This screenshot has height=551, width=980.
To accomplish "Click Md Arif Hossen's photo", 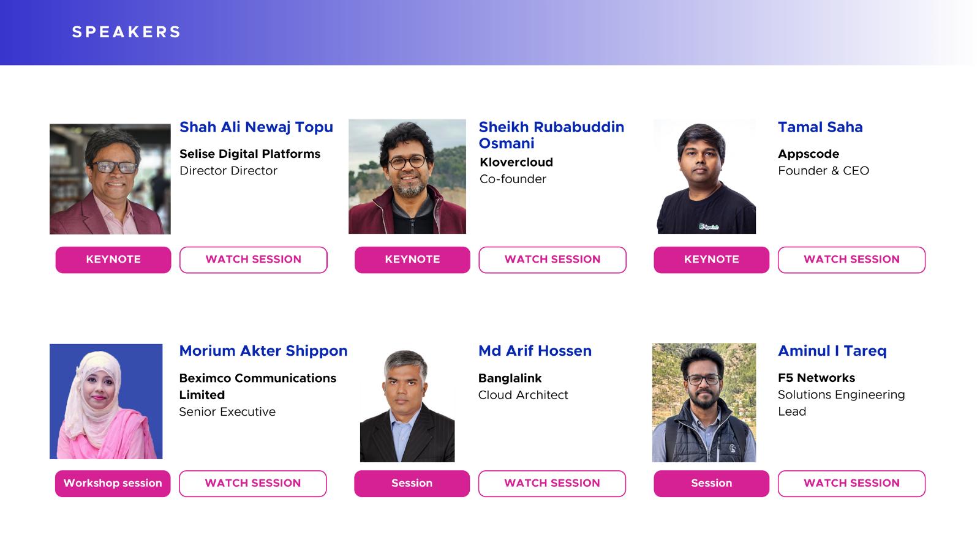I will [x=407, y=404].
